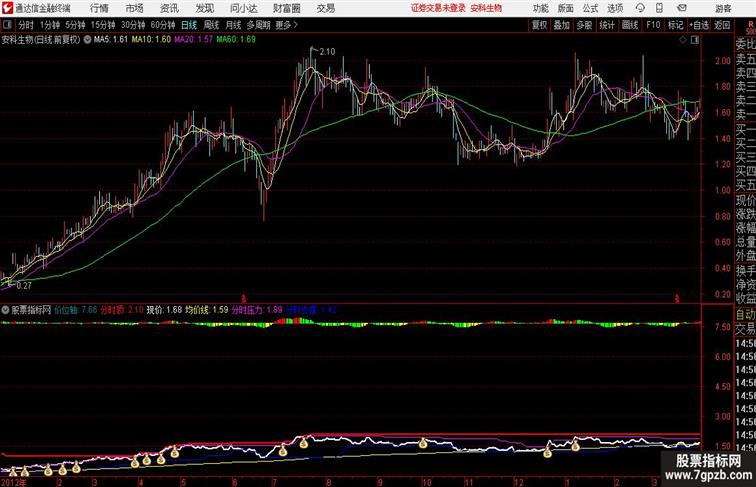Image resolution: width=756 pixels, height=487 pixels.
Task: Click the MA5: 1.61 label
Action: click(x=111, y=40)
